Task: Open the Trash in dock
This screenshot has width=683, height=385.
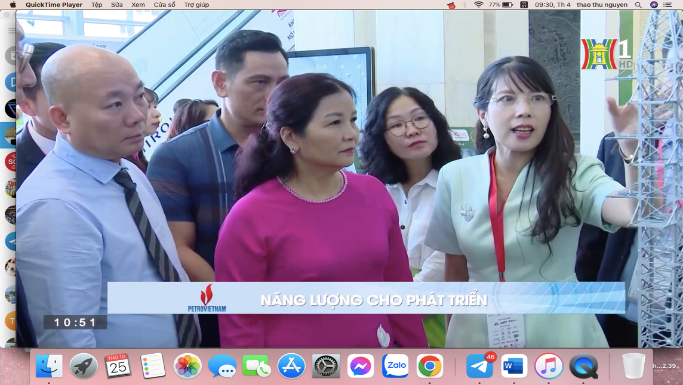Action: 633,366
